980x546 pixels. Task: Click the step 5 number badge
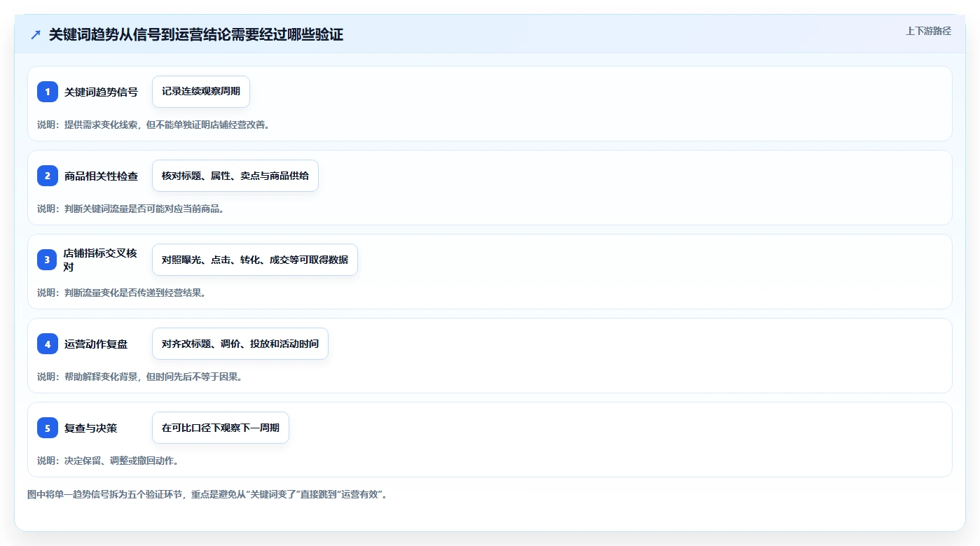[48, 428]
